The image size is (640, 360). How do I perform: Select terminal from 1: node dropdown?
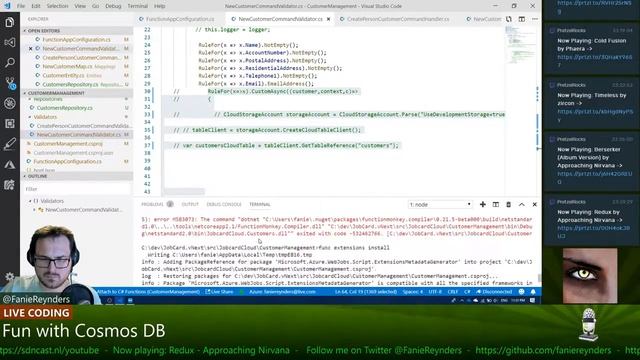point(440,204)
